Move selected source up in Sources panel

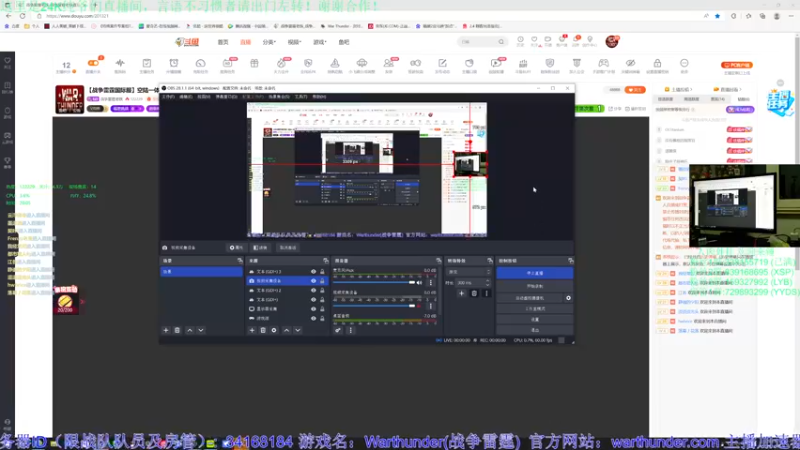click(287, 331)
